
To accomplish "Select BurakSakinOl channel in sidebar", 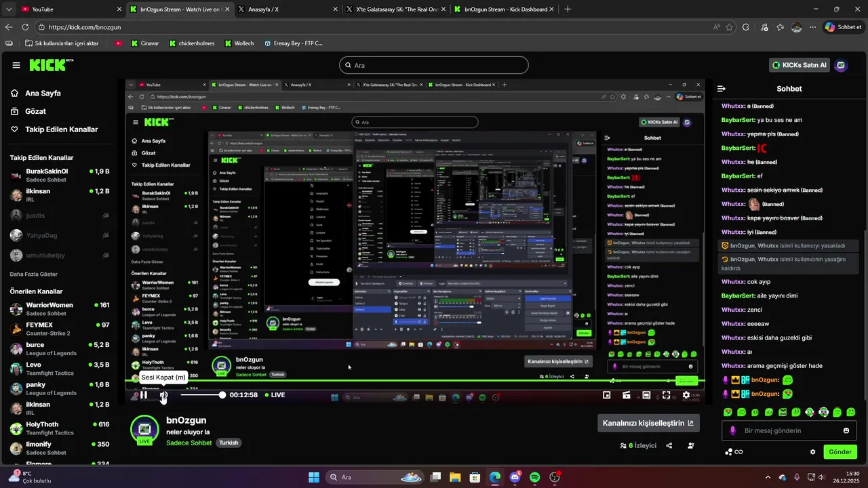I will pyautogui.click(x=60, y=175).
